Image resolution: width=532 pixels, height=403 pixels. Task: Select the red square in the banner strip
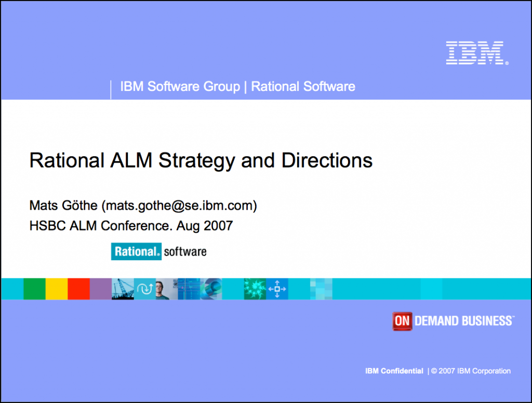click(78, 289)
